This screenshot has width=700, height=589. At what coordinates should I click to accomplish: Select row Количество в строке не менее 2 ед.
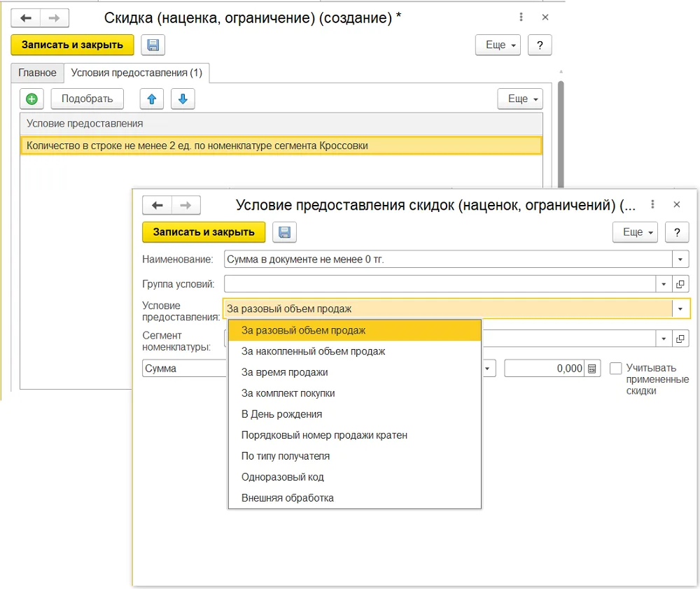tap(281, 146)
